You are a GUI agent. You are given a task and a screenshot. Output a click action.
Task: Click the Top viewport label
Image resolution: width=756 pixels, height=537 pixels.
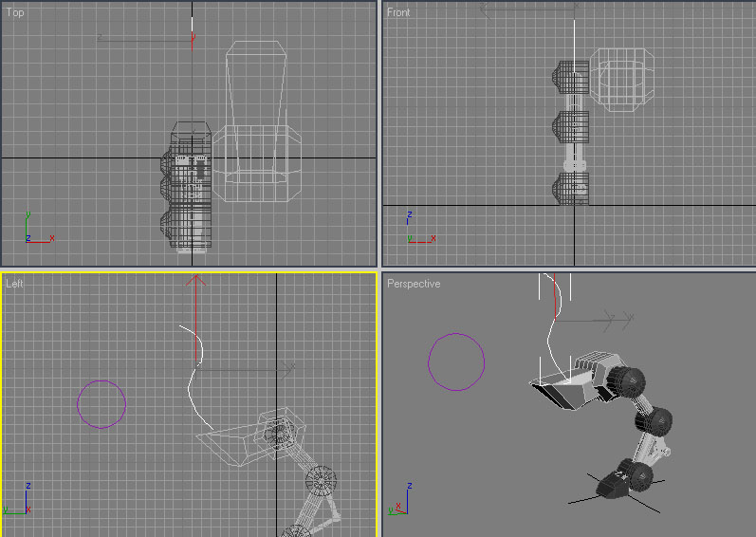point(15,12)
